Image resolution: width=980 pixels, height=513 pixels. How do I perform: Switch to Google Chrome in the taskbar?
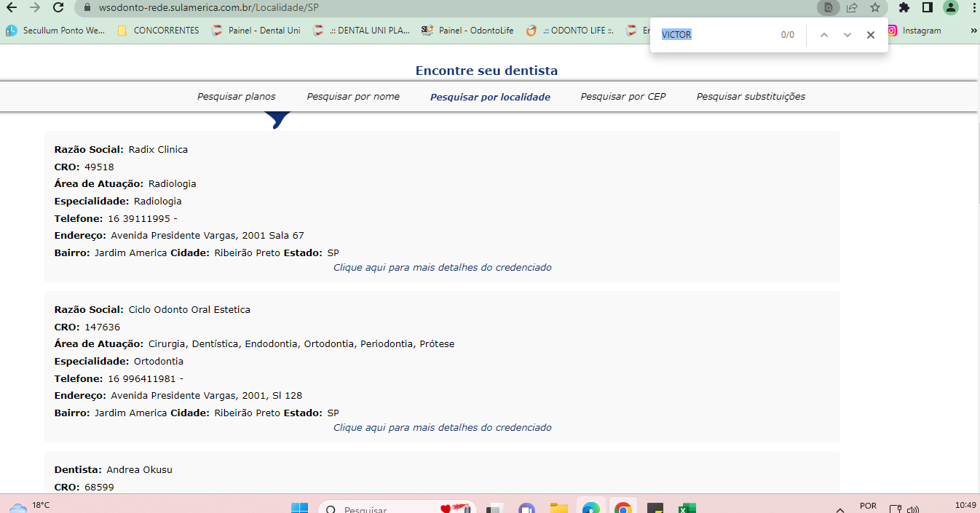(x=623, y=508)
